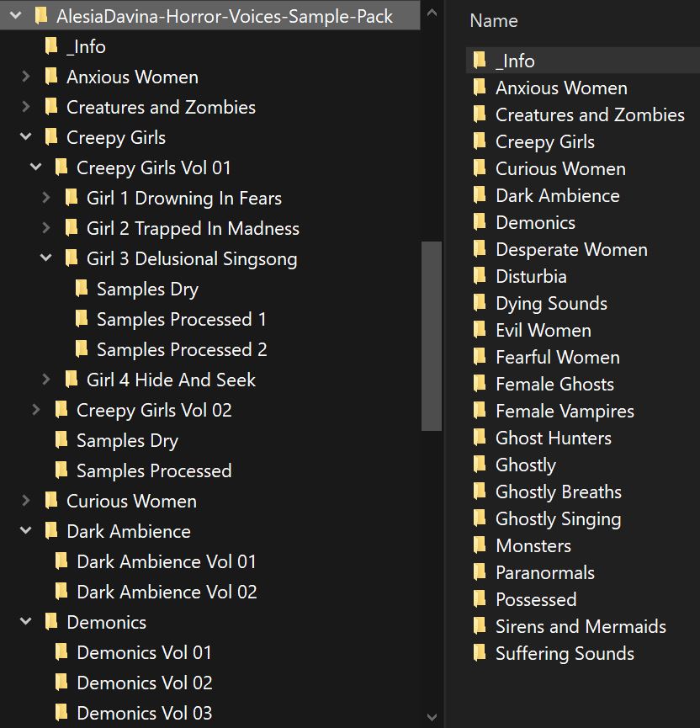Expand Curious Women in the tree
This screenshot has height=728, width=700.
tap(26, 501)
